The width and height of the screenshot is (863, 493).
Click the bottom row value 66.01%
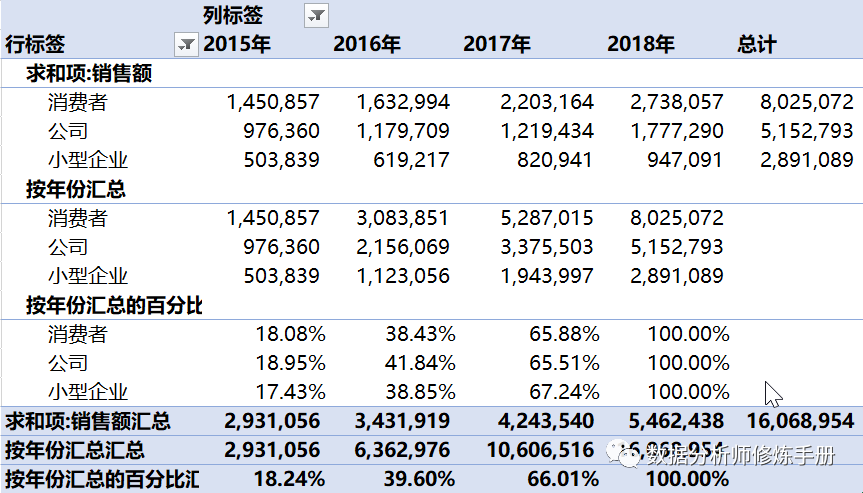pos(563,479)
